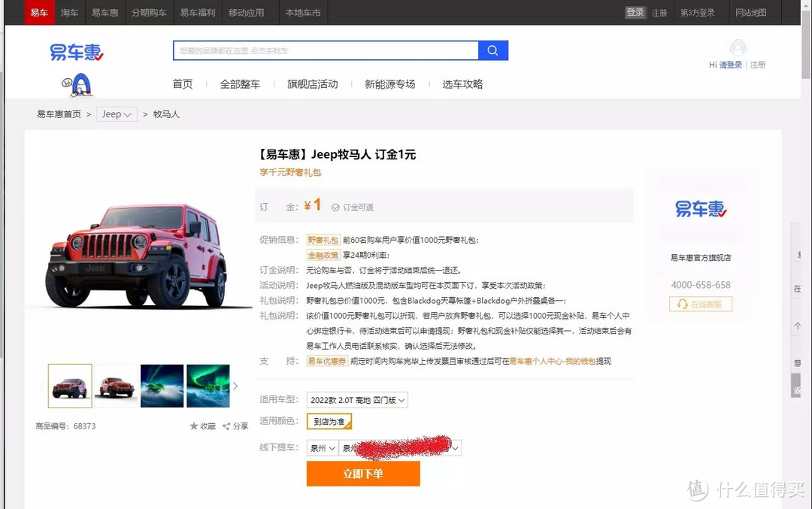Open the 本地车市 top nav item
The image size is (812, 509).
pyautogui.click(x=303, y=13)
